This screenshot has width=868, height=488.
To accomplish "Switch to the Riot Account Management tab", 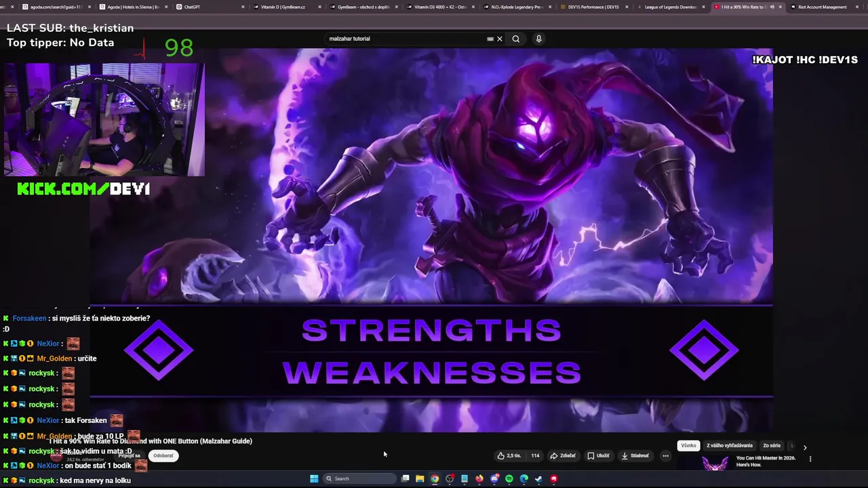I will 821,7.
